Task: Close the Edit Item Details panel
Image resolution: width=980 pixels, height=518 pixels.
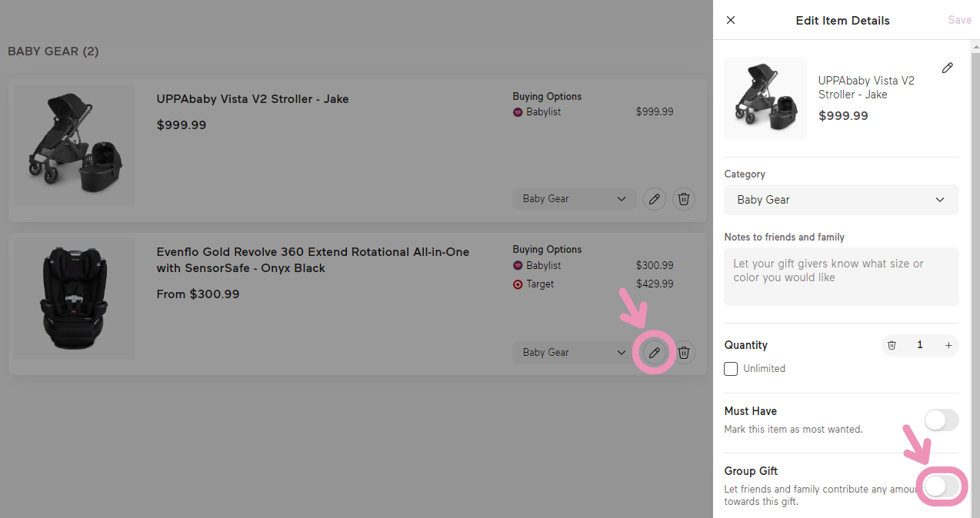Action: click(x=731, y=20)
